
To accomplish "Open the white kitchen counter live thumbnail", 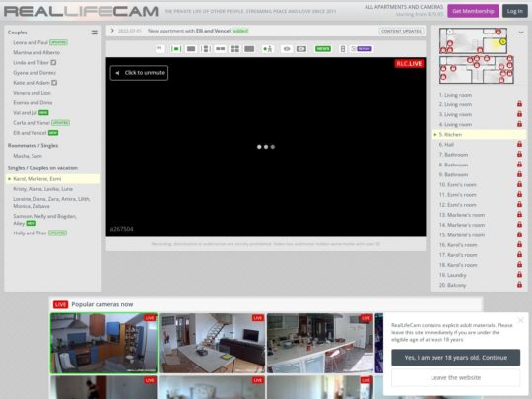I will (320, 343).
